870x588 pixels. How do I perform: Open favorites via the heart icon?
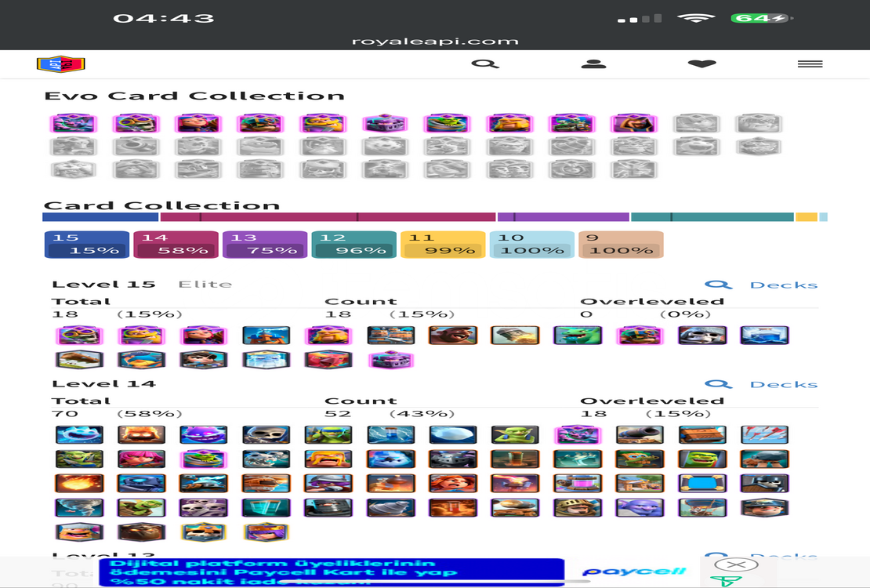coord(702,64)
